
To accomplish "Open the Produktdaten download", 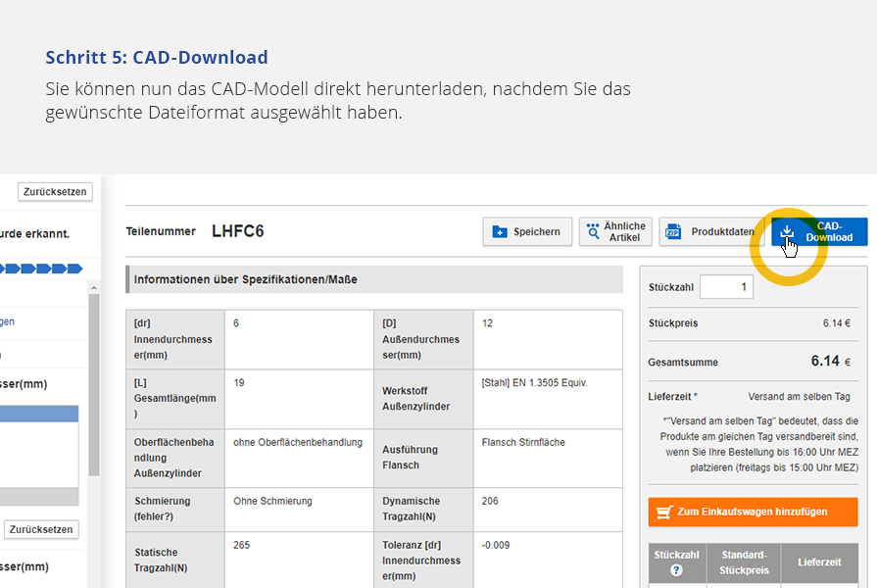I will point(711,232).
